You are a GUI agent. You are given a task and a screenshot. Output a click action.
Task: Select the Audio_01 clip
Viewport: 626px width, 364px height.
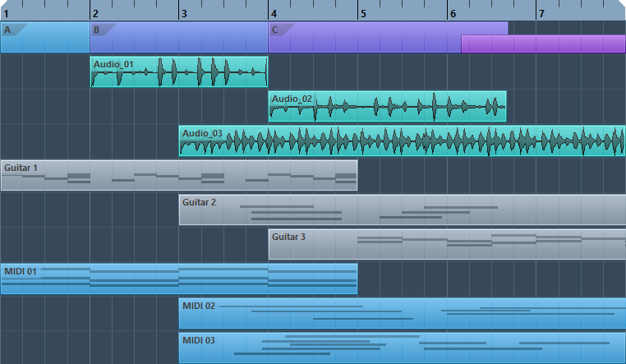(x=179, y=71)
